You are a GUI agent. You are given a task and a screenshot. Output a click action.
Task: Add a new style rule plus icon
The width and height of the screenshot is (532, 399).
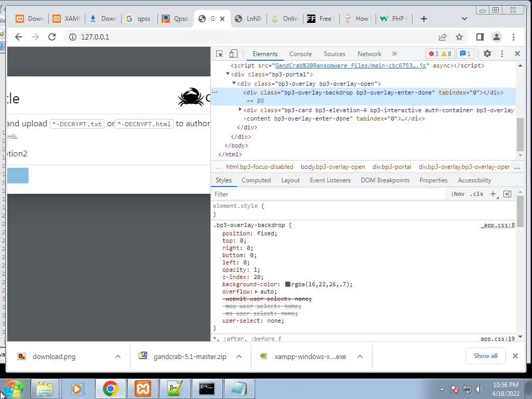point(493,194)
